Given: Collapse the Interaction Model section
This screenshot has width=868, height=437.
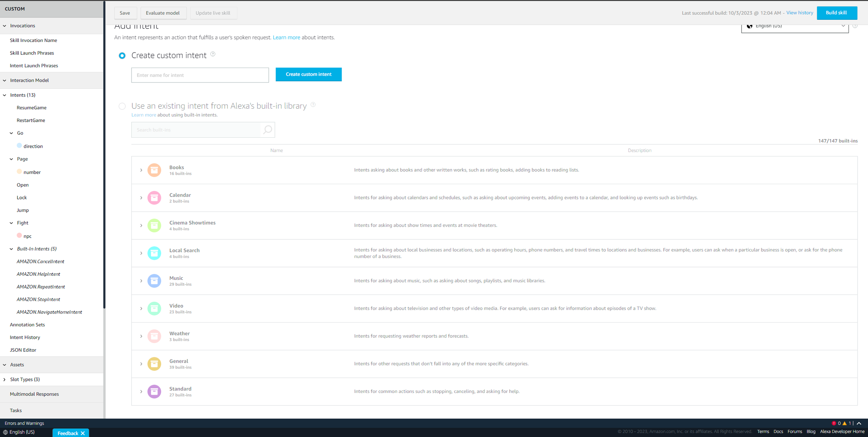Looking at the screenshot, I should (5, 80).
